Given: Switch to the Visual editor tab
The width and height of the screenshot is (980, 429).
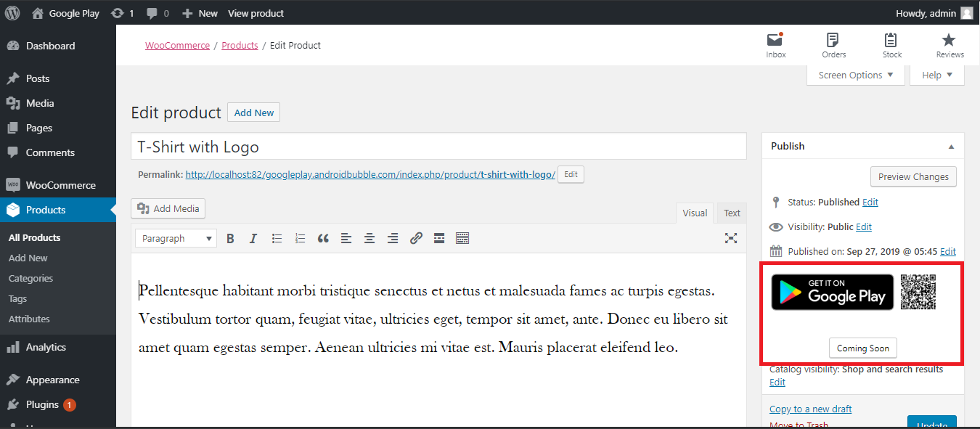Looking at the screenshot, I should [695, 213].
